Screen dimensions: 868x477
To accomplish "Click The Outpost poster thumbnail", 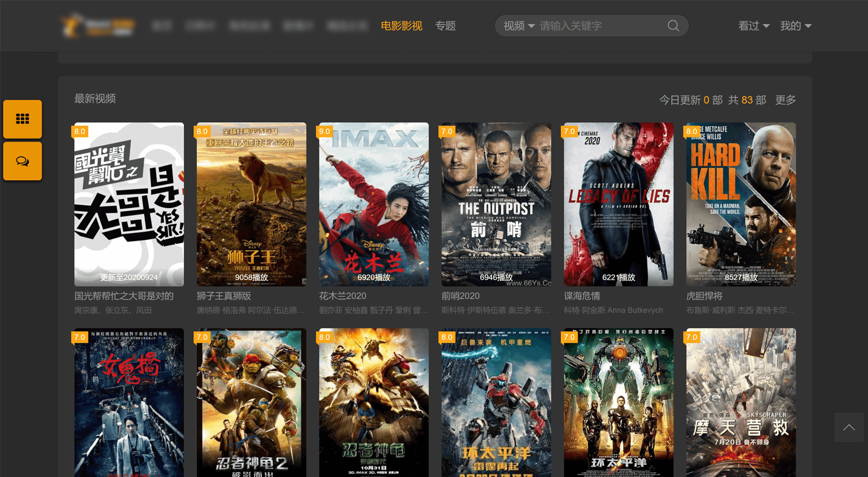I will (x=496, y=204).
